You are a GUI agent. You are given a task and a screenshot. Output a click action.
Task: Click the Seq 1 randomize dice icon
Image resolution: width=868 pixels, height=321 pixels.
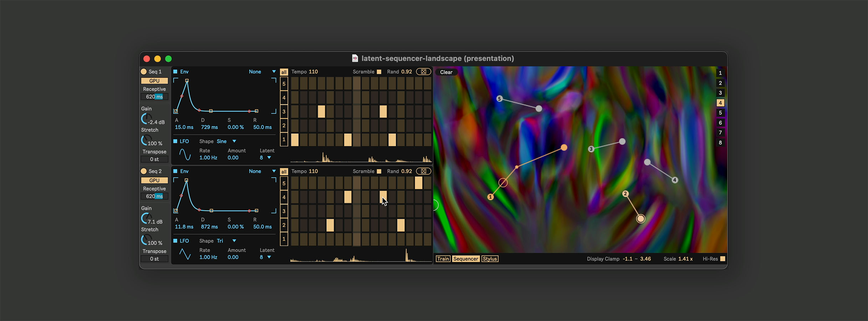[x=423, y=72]
